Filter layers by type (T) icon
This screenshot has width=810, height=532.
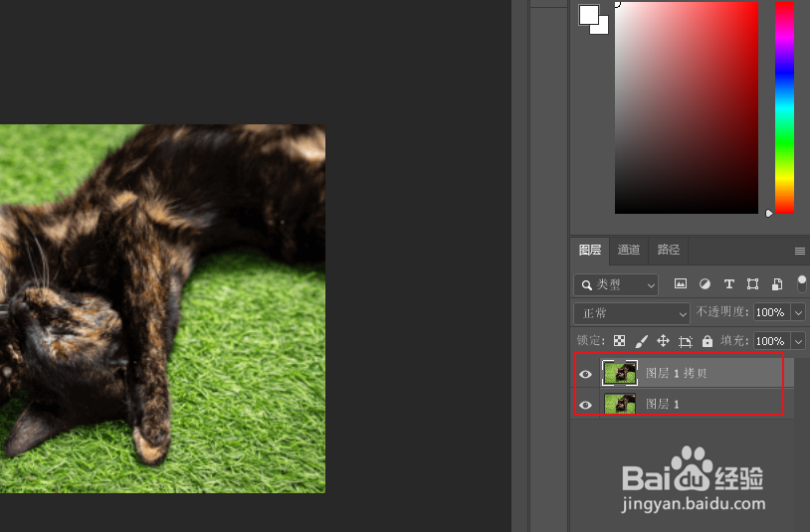tap(728, 283)
